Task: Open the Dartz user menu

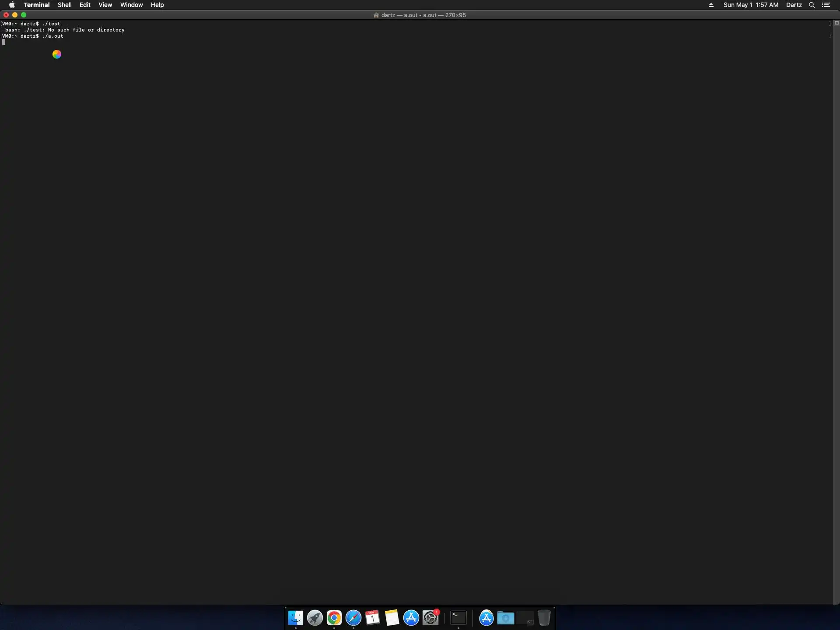Action: click(x=794, y=5)
